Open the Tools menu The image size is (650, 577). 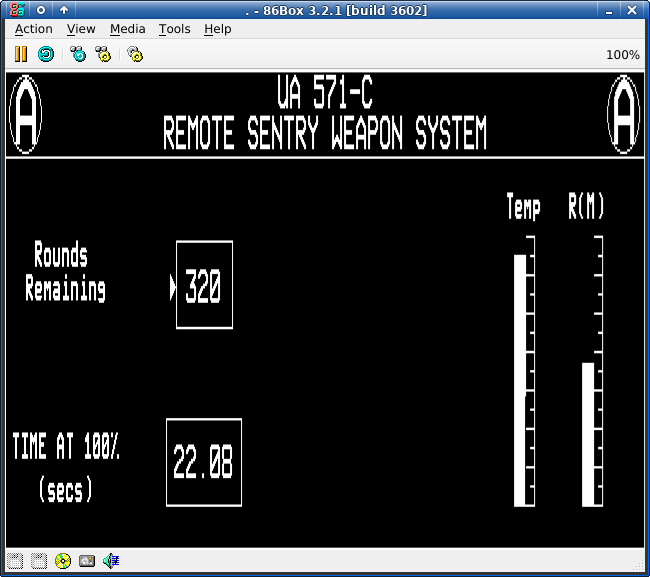[x=175, y=29]
